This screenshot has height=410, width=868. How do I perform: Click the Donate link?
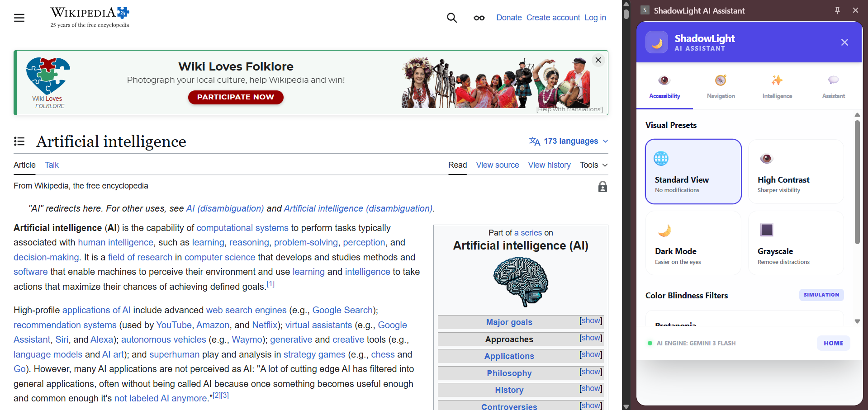pyautogui.click(x=509, y=18)
